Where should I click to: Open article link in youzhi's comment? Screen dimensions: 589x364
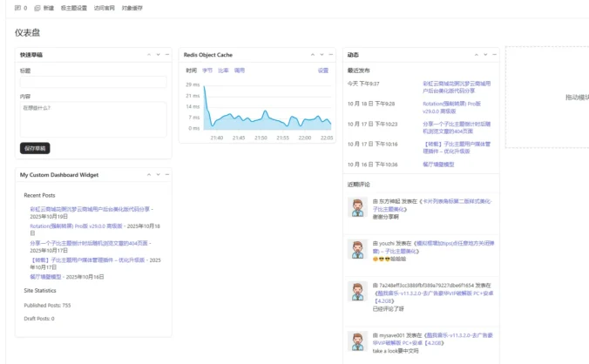point(434,247)
